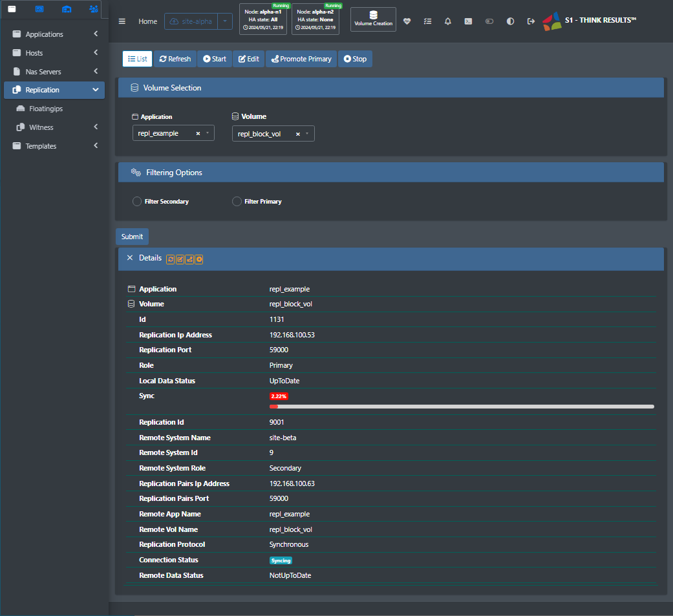Click the Start toolbar button
Viewport: 673px width, 616px height.
coord(215,59)
